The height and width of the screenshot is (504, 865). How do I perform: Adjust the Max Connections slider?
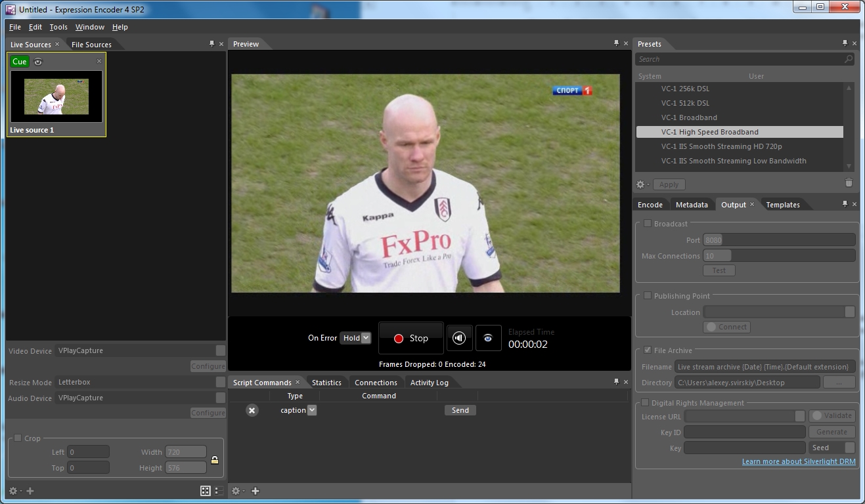click(x=779, y=256)
